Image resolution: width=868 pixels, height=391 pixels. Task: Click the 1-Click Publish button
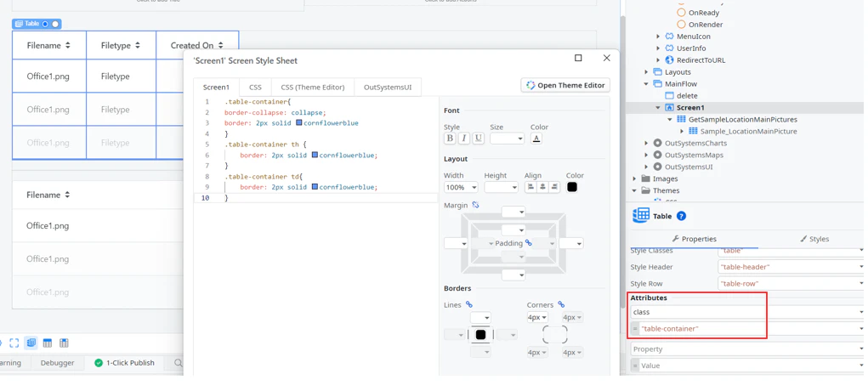pyautogui.click(x=125, y=363)
